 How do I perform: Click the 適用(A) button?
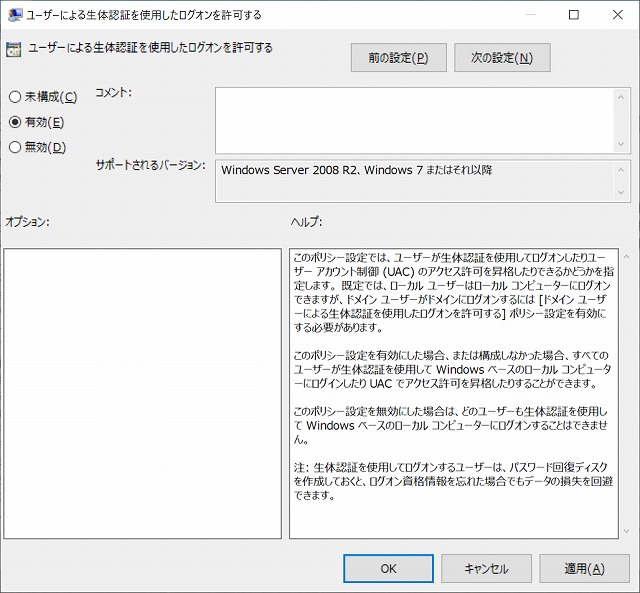pos(584,568)
